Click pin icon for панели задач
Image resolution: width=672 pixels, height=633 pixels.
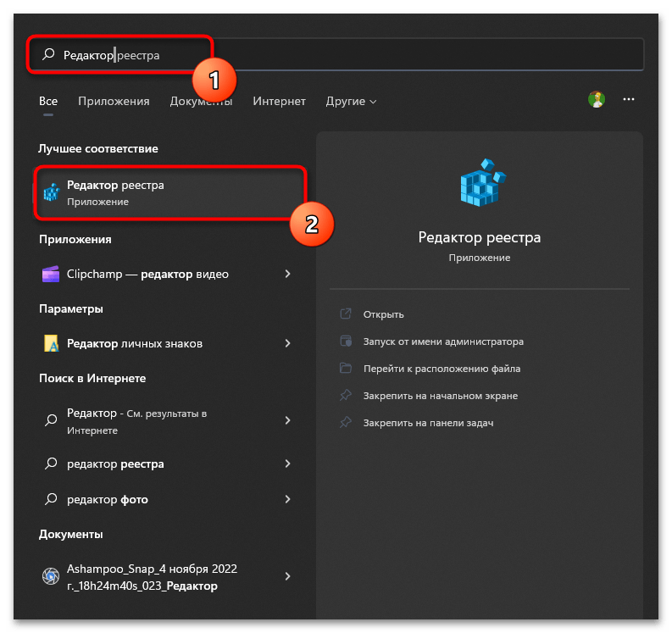click(x=346, y=422)
